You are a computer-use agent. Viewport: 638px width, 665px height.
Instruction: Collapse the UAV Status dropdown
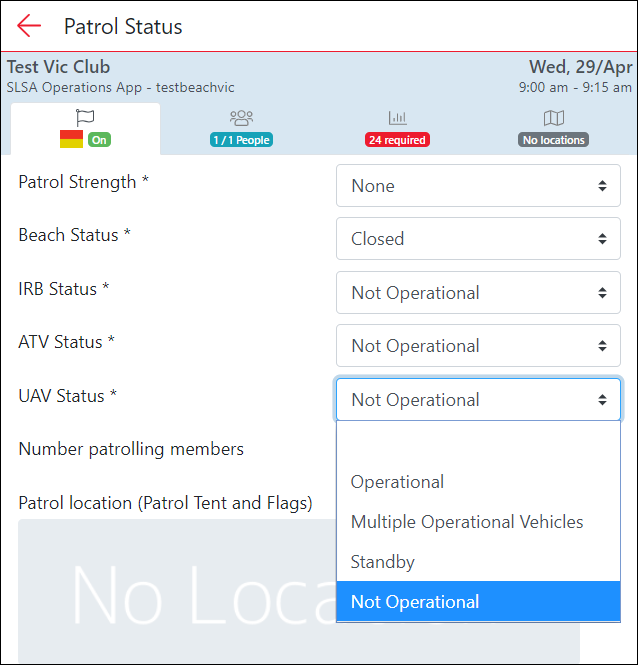pyautogui.click(x=478, y=400)
